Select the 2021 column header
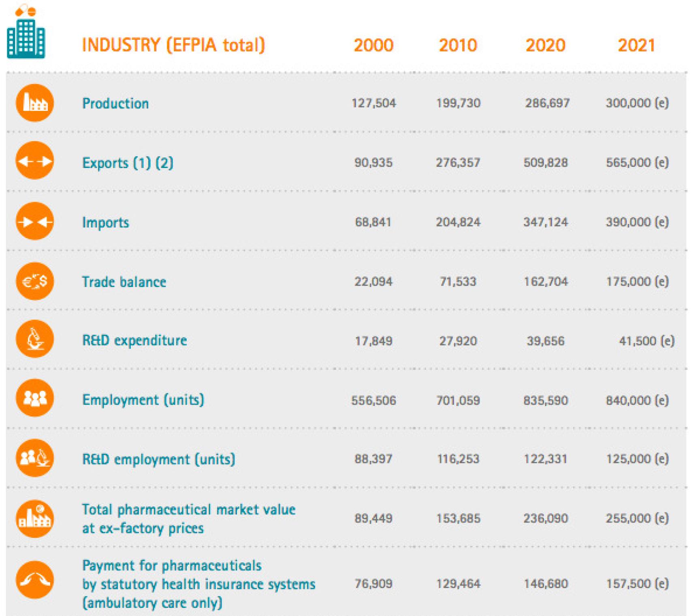The width and height of the screenshot is (691, 616). pos(636,45)
